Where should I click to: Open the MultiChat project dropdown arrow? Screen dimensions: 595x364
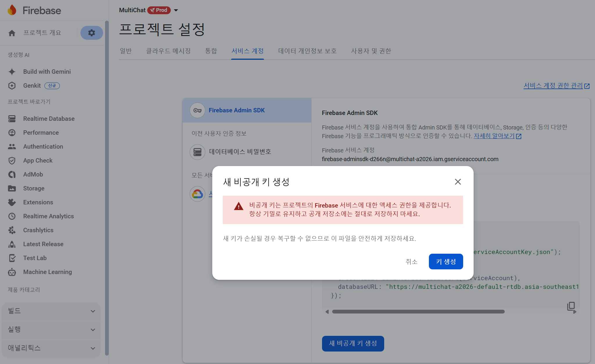[176, 10]
